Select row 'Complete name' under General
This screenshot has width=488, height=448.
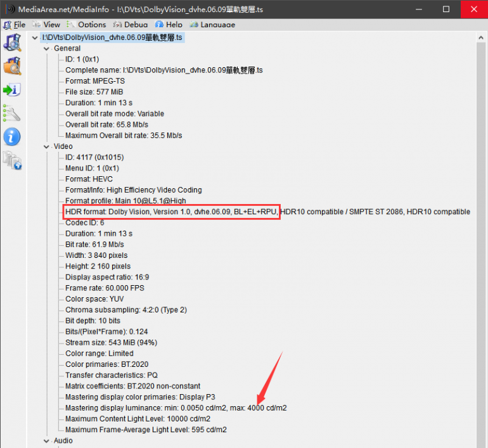pos(164,70)
